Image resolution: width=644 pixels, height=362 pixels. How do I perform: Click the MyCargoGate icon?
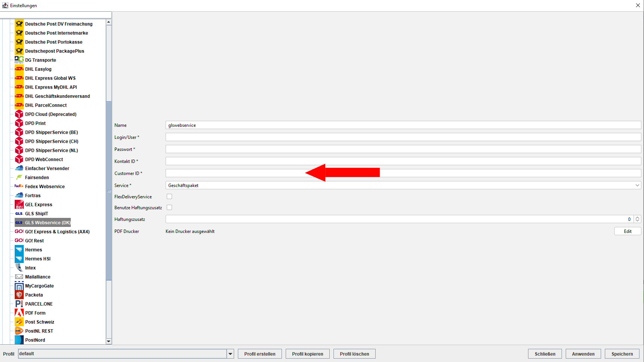coord(19,286)
